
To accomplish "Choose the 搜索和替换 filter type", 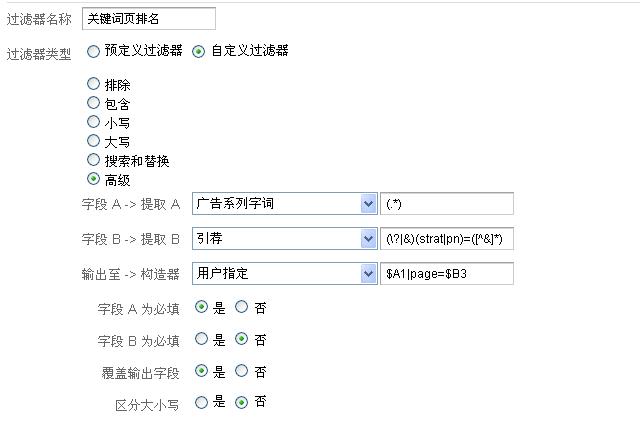I will (x=94, y=160).
